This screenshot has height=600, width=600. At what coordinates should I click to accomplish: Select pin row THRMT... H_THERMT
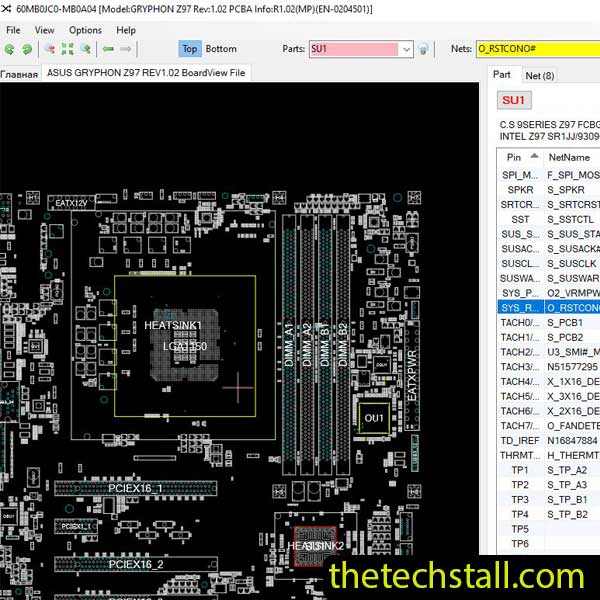coord(549,455)
